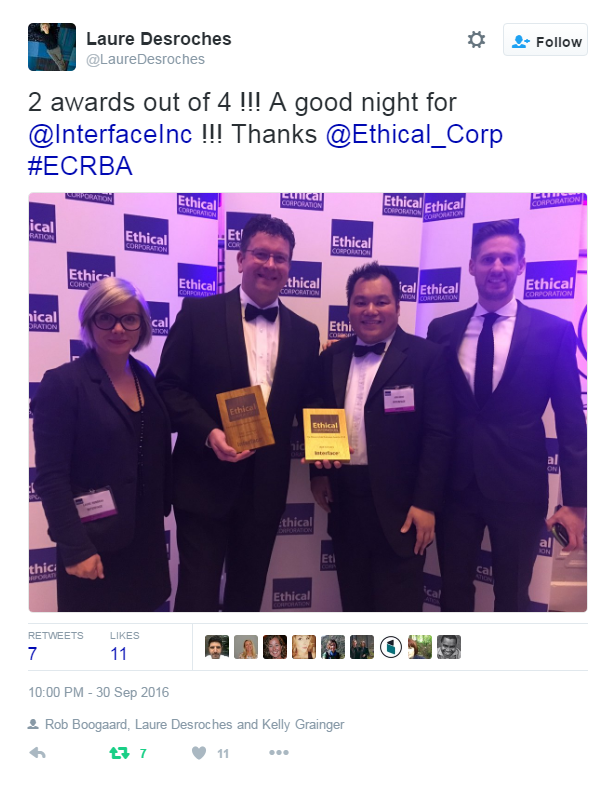Click the @InterfaceInc mention link

click(x=110, y=134)
